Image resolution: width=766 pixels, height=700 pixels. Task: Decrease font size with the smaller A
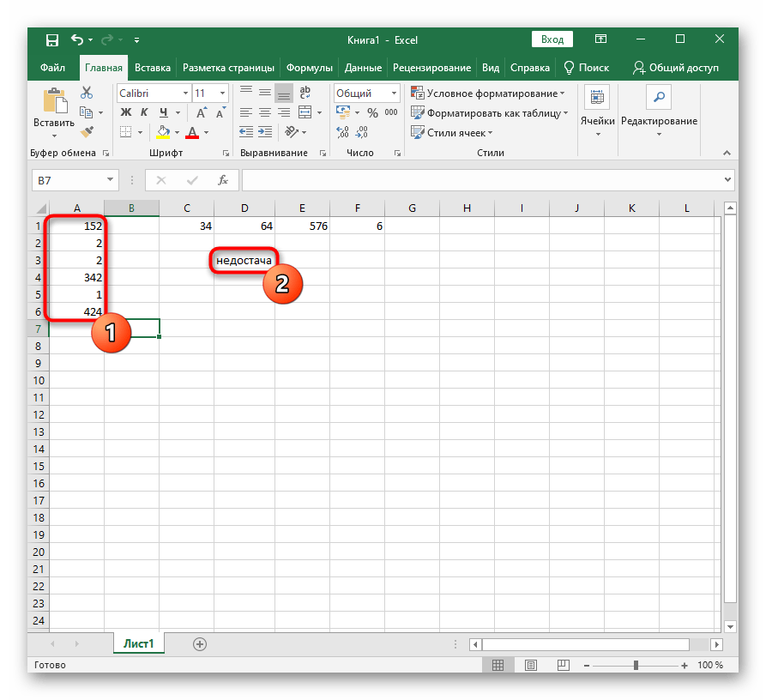coord(220,113)
